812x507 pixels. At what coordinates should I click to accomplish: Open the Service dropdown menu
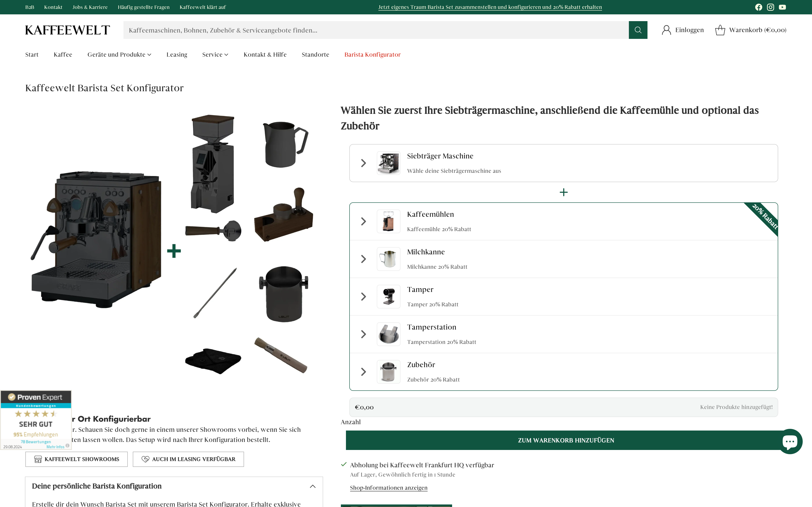click(215, 54)
